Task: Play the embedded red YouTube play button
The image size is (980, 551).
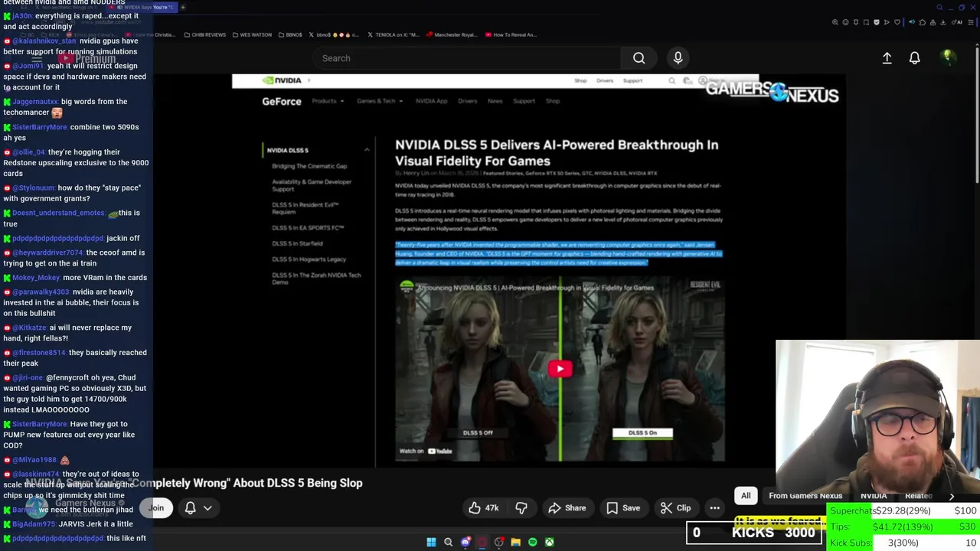Action: point(560,369)
